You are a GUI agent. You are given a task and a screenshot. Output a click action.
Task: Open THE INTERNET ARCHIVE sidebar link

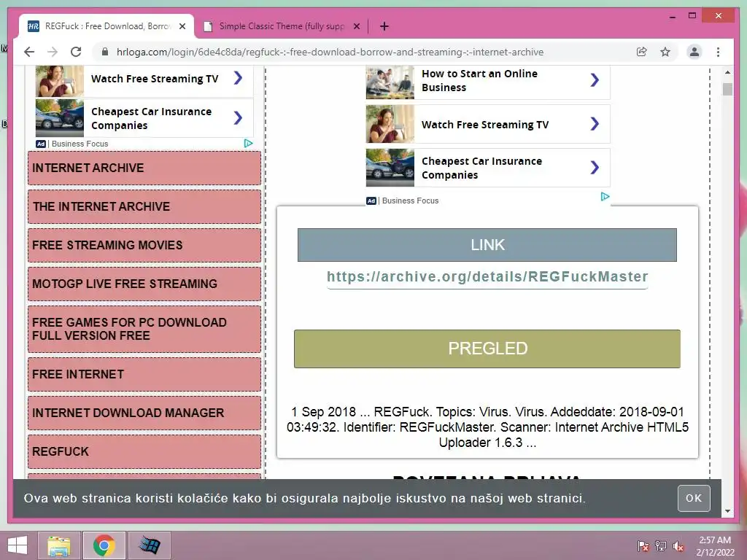tap(144, 206)
